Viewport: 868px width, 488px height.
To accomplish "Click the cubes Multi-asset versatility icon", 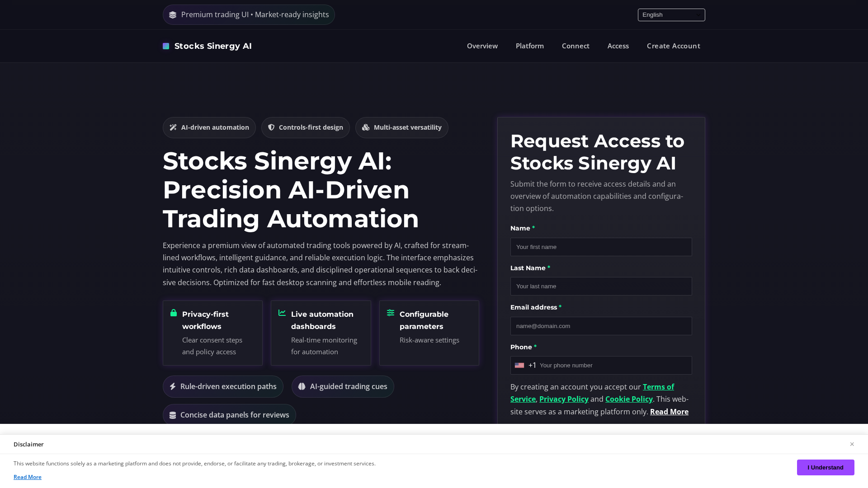I will tap(366, 127).
